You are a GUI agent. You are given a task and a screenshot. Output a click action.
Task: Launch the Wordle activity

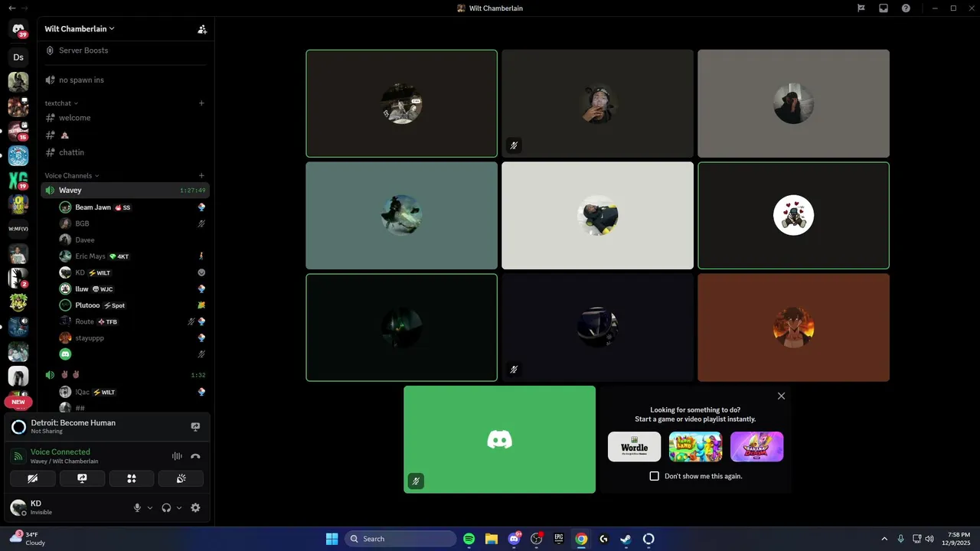[x=634, y=447]
